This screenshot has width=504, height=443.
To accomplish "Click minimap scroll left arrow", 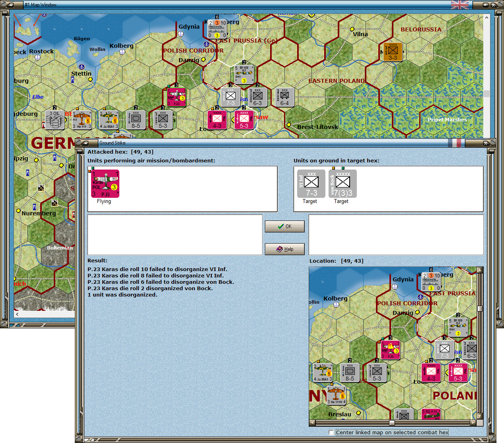I will 312,423.
